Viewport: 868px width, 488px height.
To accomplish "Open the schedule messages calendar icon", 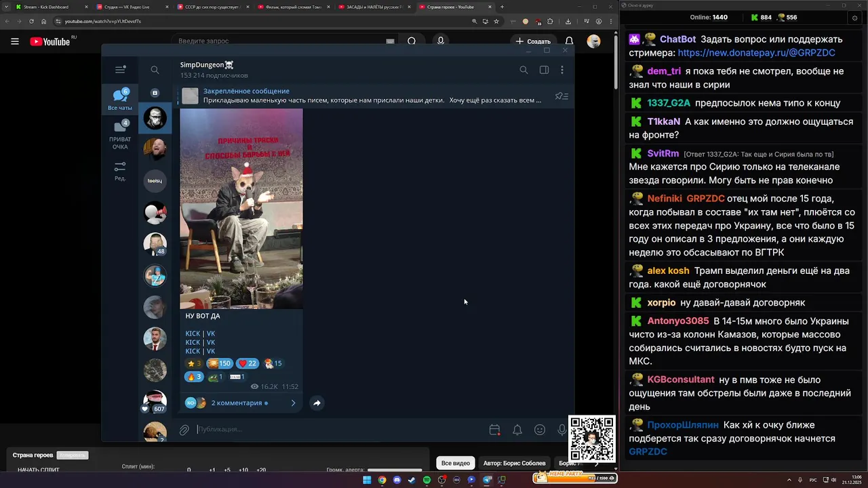I will 494,430.
